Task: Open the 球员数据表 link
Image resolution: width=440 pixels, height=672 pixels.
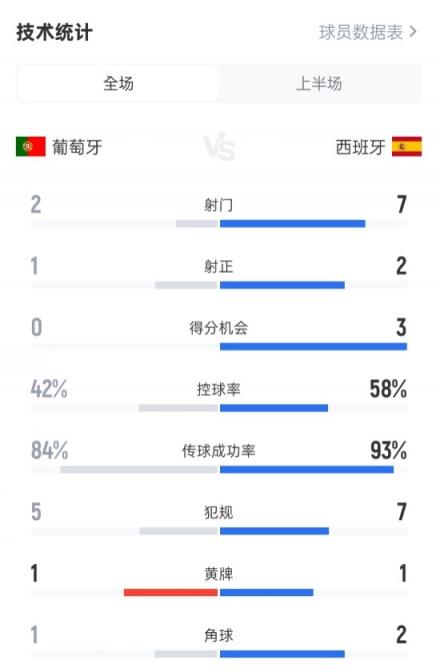Action: 361,32
